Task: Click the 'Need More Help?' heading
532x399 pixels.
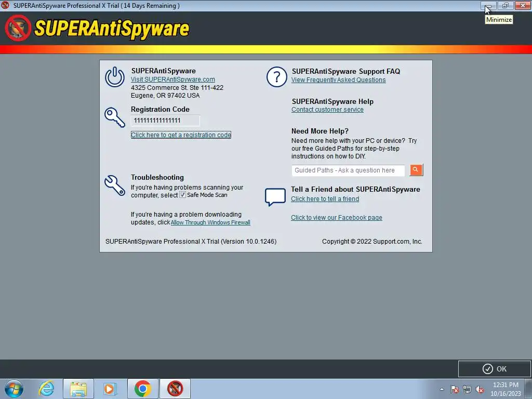Action: [320, 131]
